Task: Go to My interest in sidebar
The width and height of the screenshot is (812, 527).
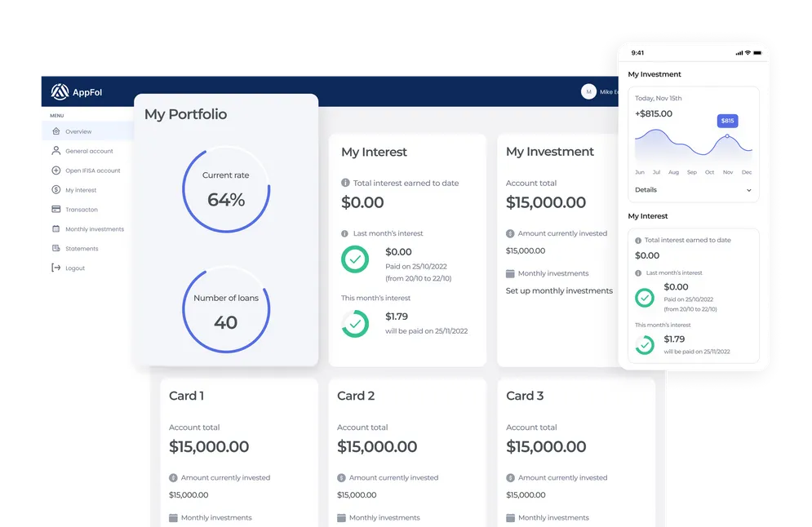Action: click(80, 190)
